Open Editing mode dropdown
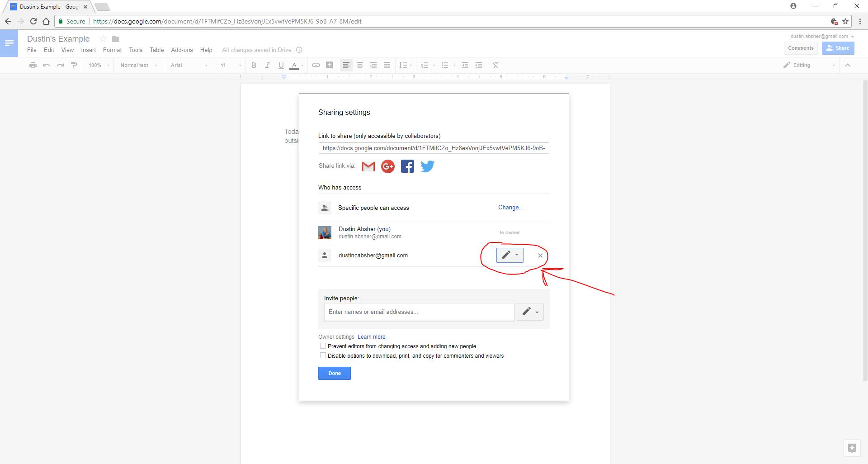 [809, 65]
